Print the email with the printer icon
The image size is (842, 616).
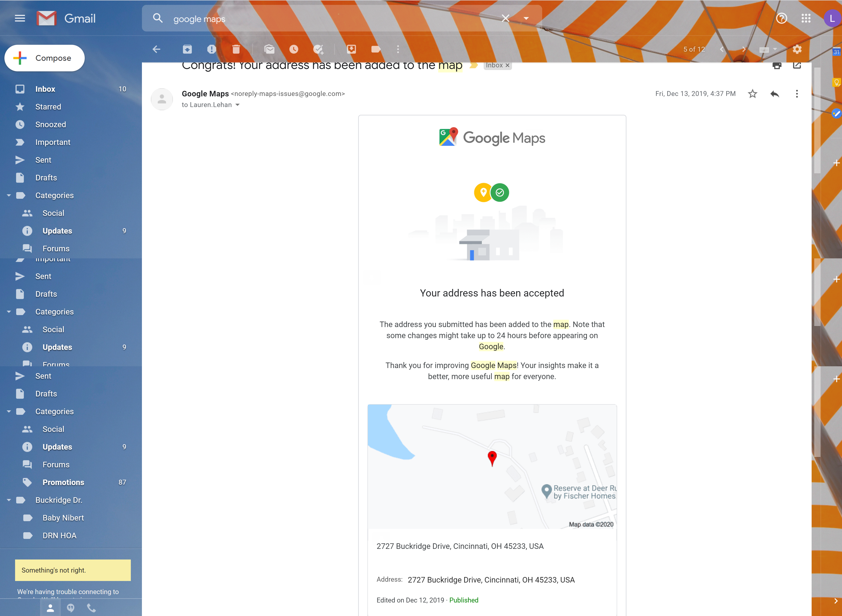[777, 66]
